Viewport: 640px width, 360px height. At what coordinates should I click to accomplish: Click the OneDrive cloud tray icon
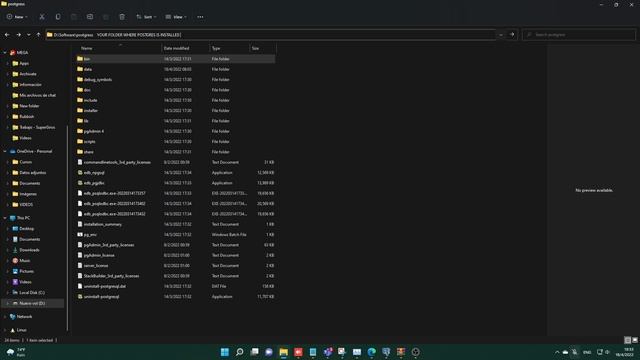tap(565, 352)
